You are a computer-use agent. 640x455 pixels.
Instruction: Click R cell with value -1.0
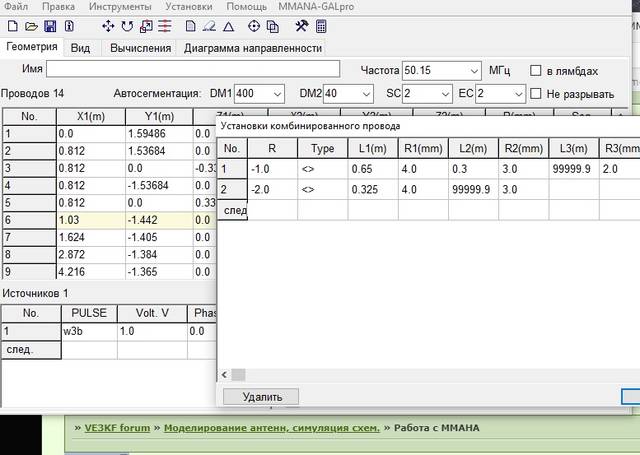click(x=272, y=169)
